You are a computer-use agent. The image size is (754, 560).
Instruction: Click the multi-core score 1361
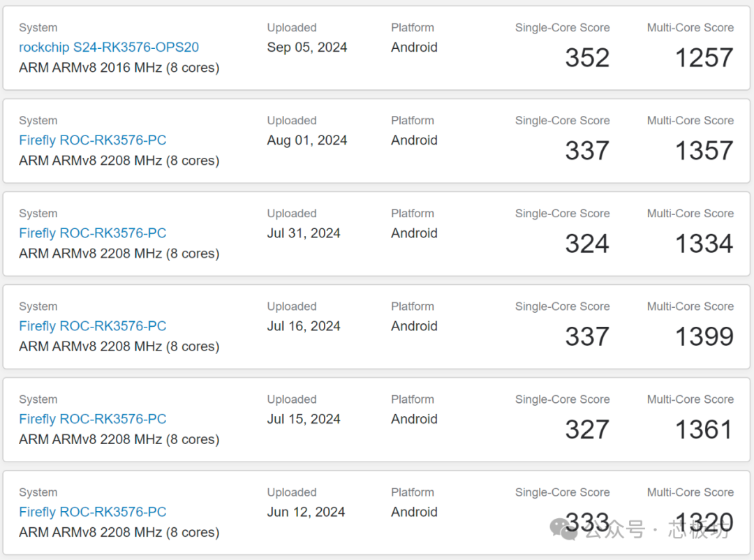704,429
